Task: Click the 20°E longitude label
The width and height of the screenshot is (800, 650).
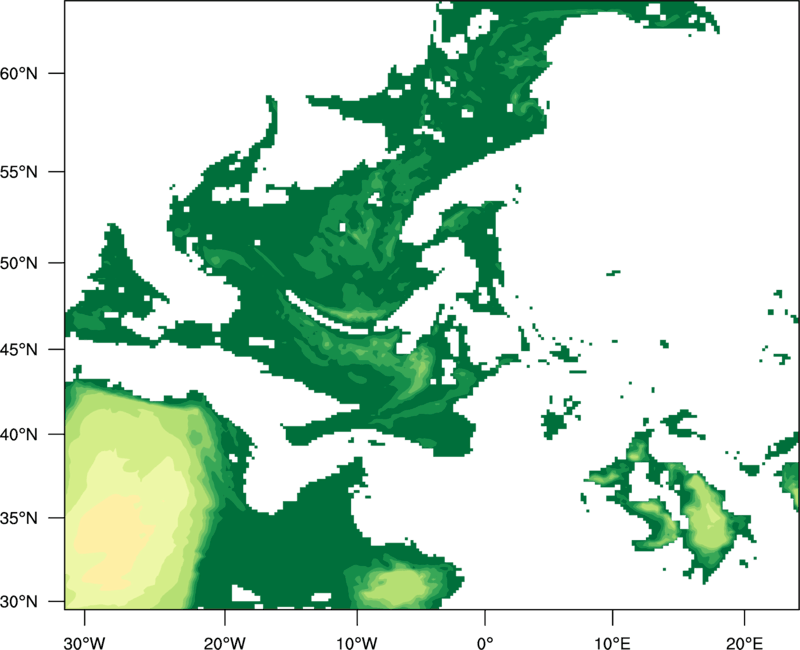Action: [744, 643]
